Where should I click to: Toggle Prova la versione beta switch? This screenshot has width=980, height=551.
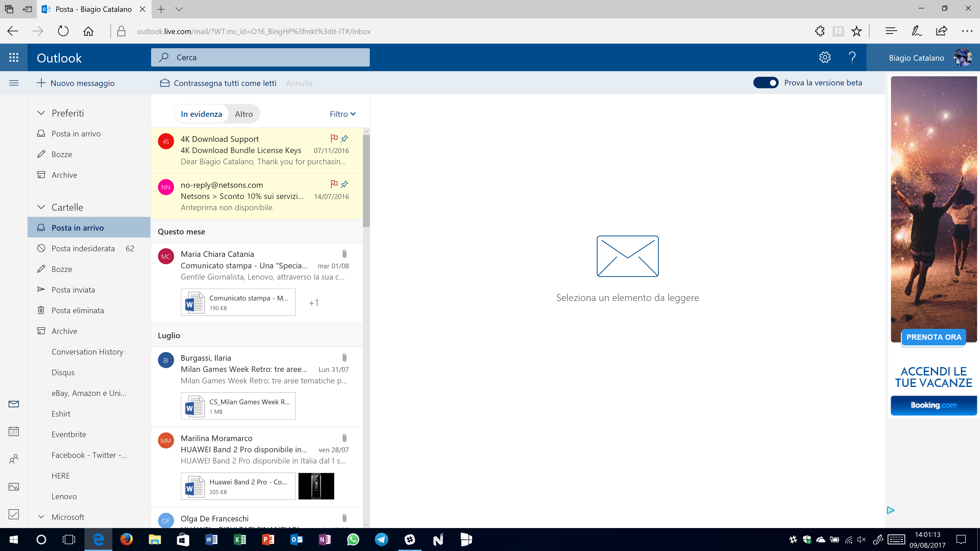click(x=766, y=82)
